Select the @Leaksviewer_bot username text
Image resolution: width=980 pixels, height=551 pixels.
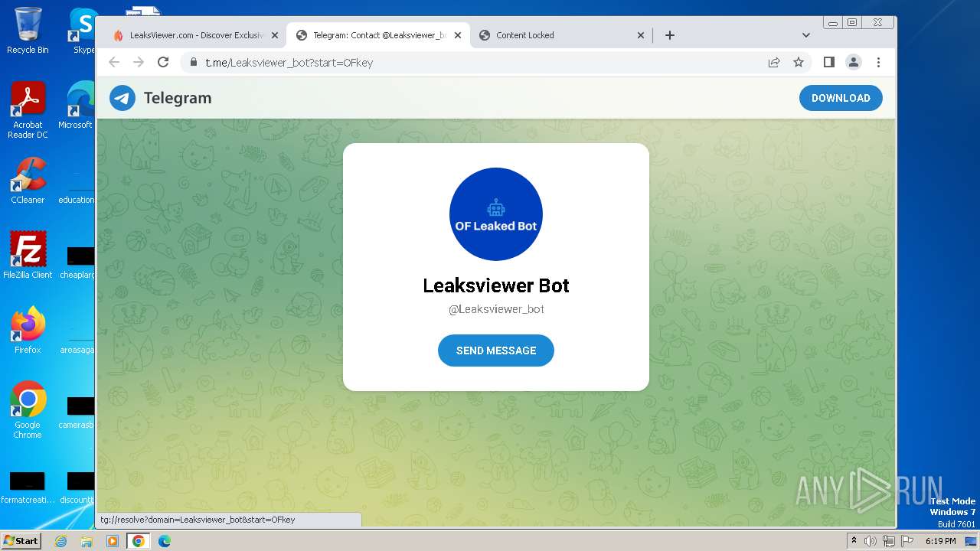tap(496, 309)
